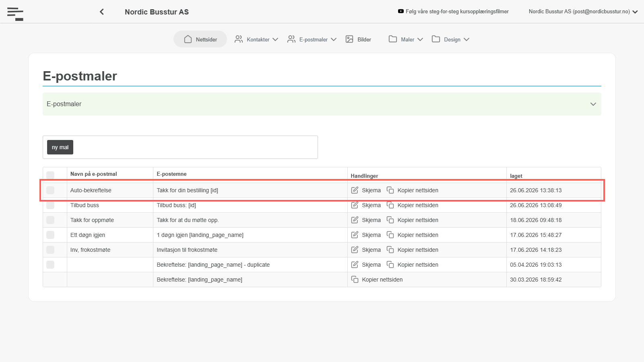644x362 pixels.
Task: Click edit icon in Ett døgn igjen row
Action: (x=355, y=235)
